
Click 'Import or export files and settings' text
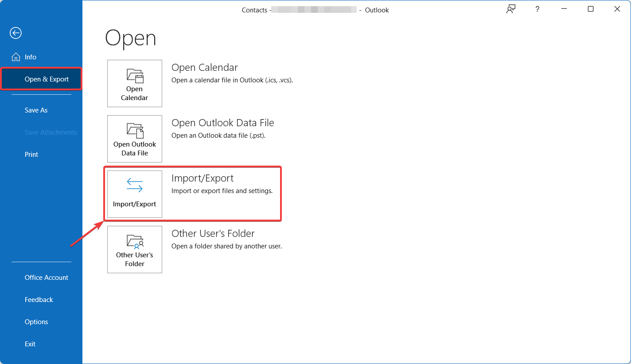click(x=222, y=191)
